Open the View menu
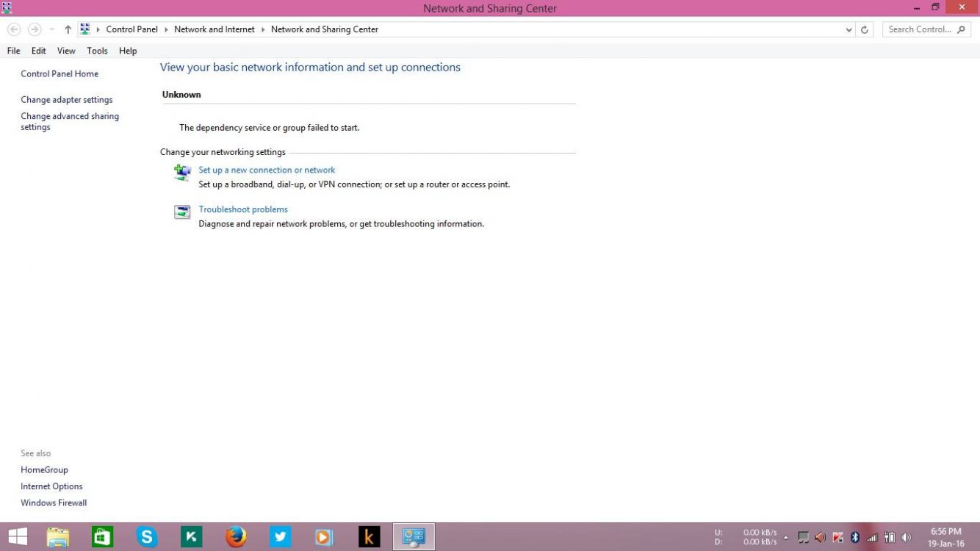 (66, 51)
